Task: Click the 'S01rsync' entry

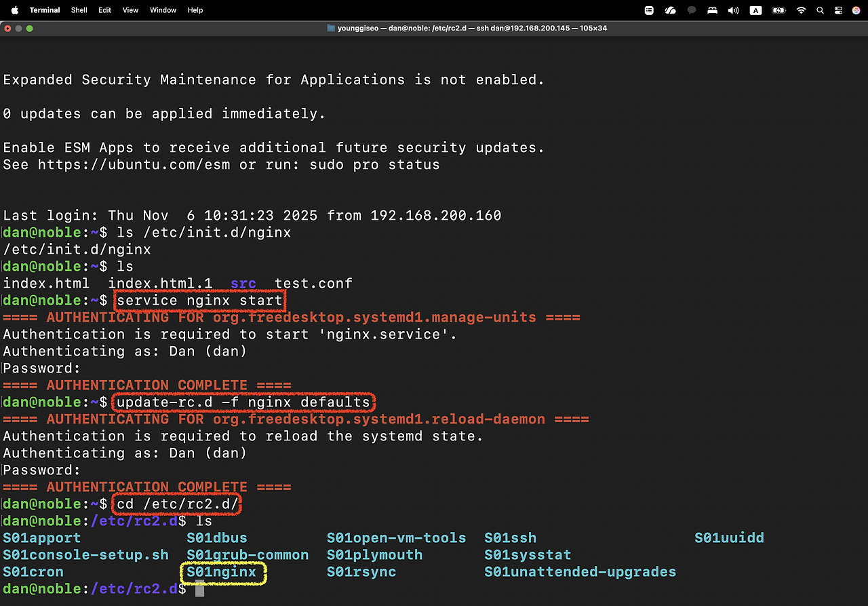Action: point(361,572)
